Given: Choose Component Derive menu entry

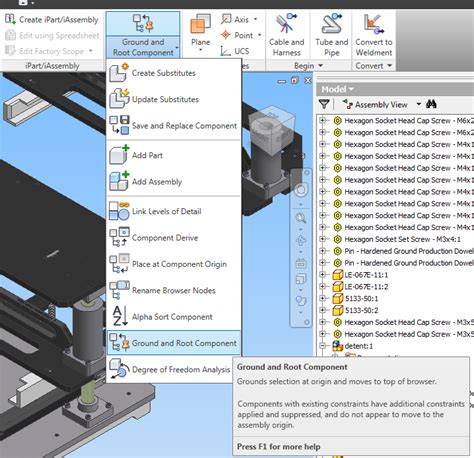Looking at the screenshot, I should point(173,238).
